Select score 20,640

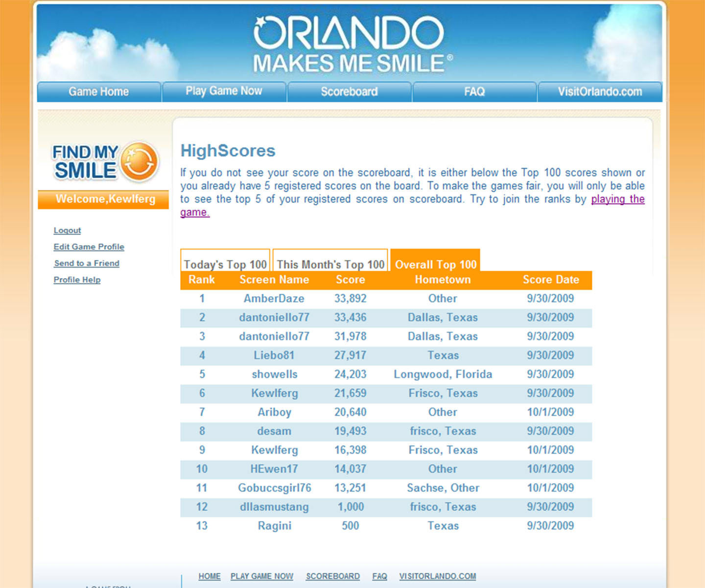[x=351, y=412]
